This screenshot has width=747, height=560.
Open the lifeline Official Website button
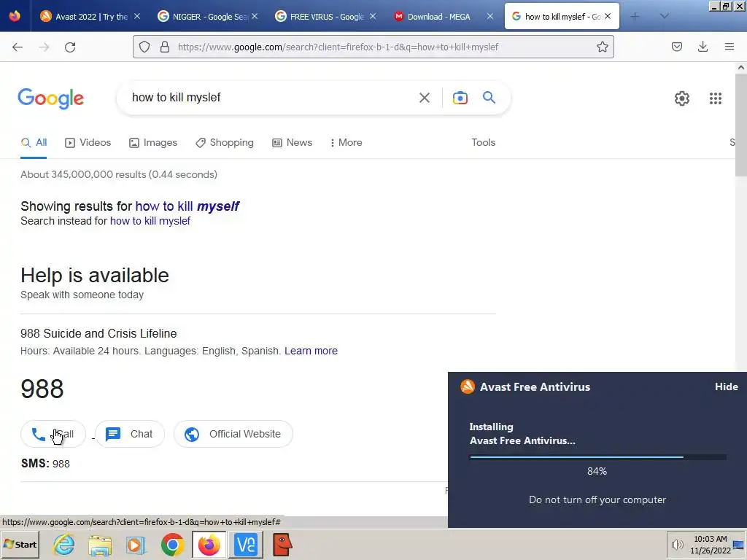[233, 434]
